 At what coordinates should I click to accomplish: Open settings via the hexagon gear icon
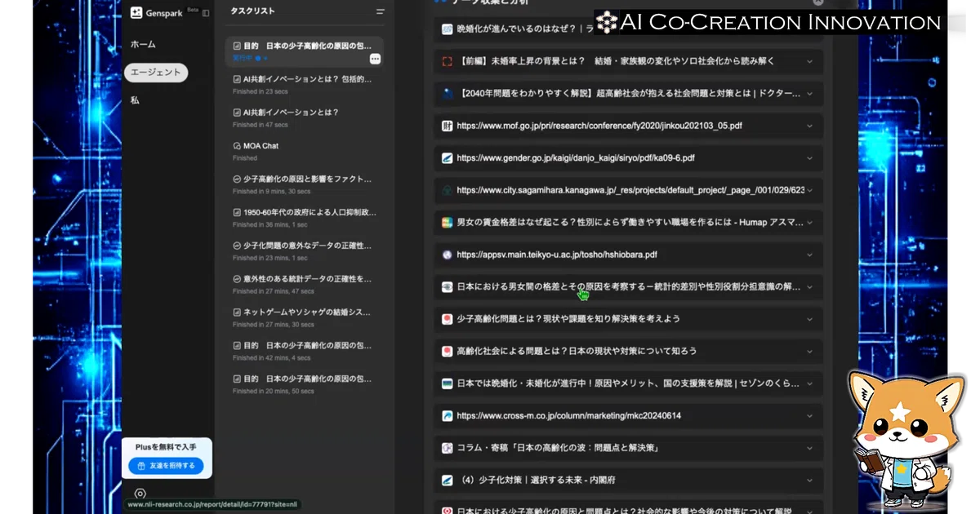click(140, 494)
